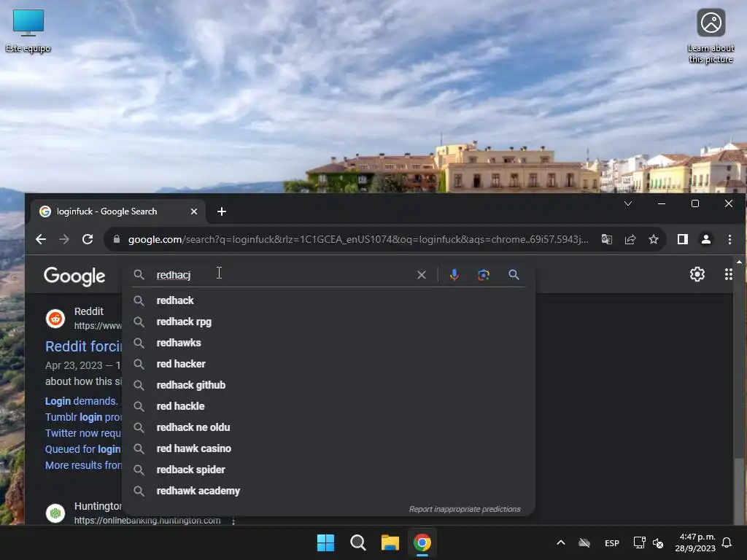
Task: Pick the 'redhawk academy' suggestion
Action: click(329, 491)
